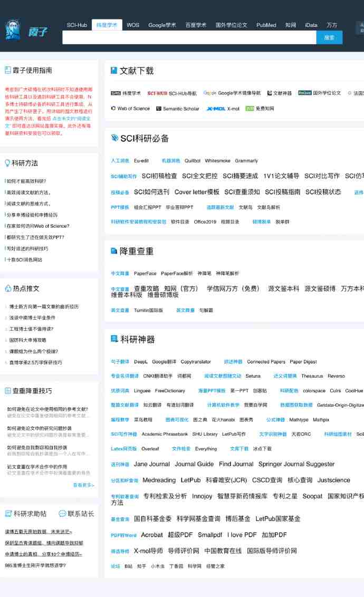Click the 文献神器 icon
The image size is (364, 597).
click(269, 93)
